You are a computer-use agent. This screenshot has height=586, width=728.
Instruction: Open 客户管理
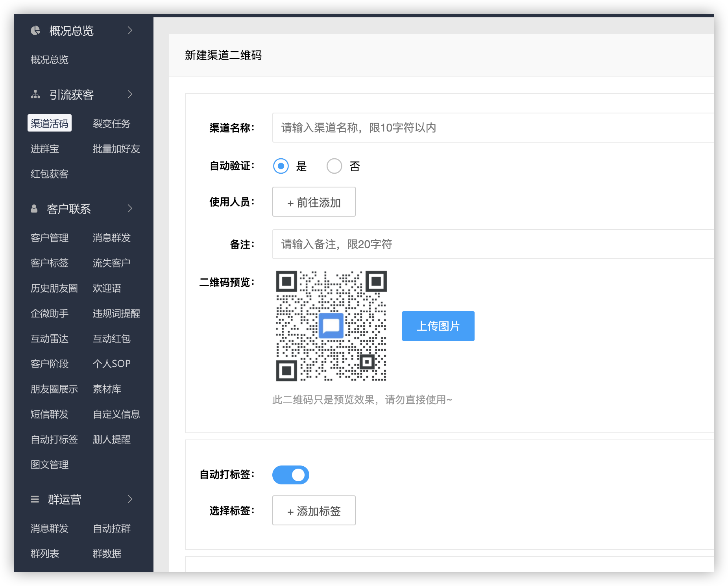coord(50,238)
